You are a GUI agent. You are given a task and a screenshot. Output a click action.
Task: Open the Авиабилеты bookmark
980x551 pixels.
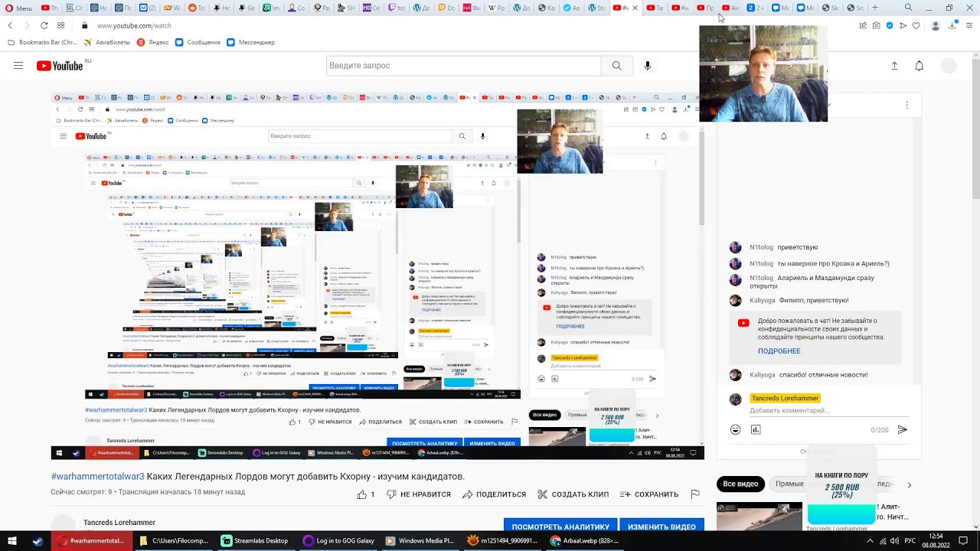[107, 42]
